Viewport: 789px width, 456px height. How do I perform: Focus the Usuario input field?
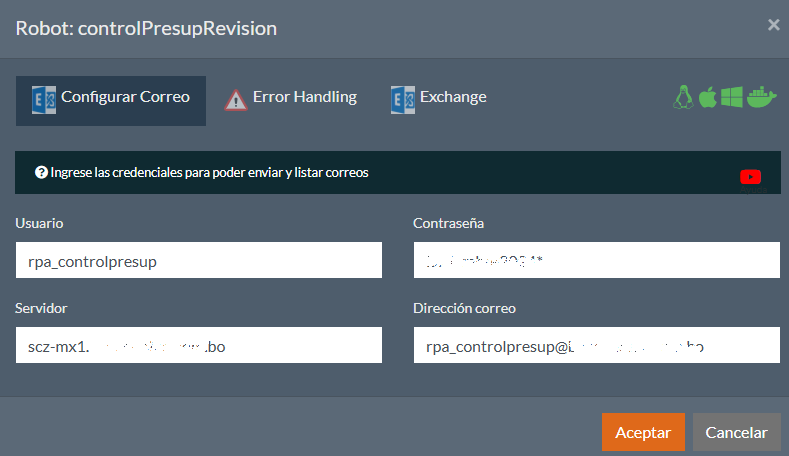[199, 260]
